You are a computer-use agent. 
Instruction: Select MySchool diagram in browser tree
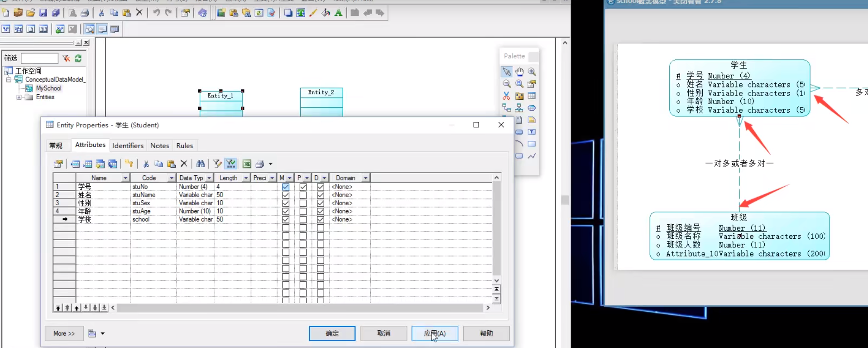coord(48,88)
